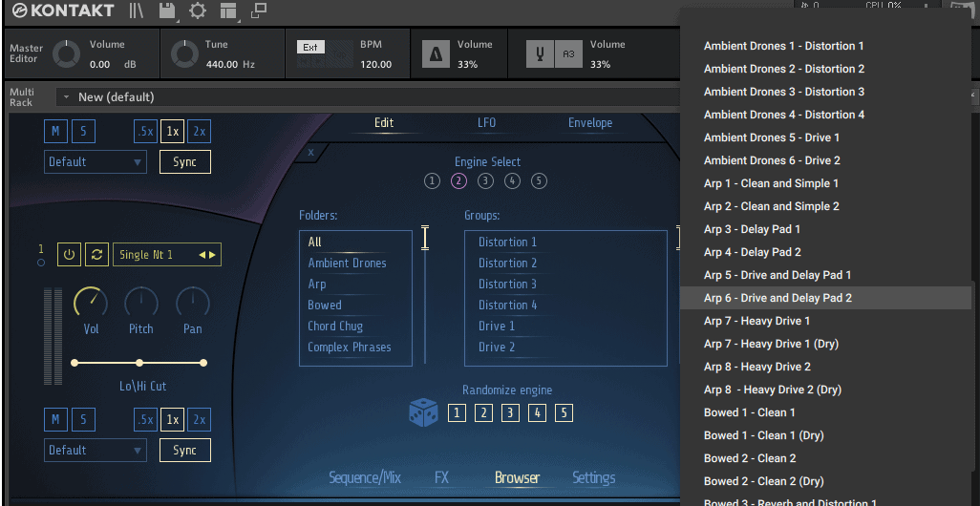Toggle the lower M mute button

click(x=55, y=420)
